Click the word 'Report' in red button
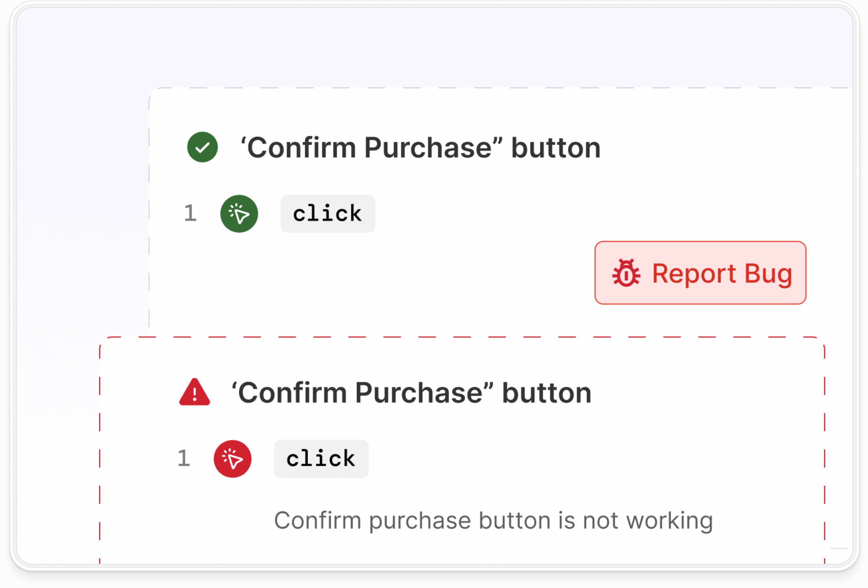The width and height of the screenshot is (868, 588). click(694, 275)
